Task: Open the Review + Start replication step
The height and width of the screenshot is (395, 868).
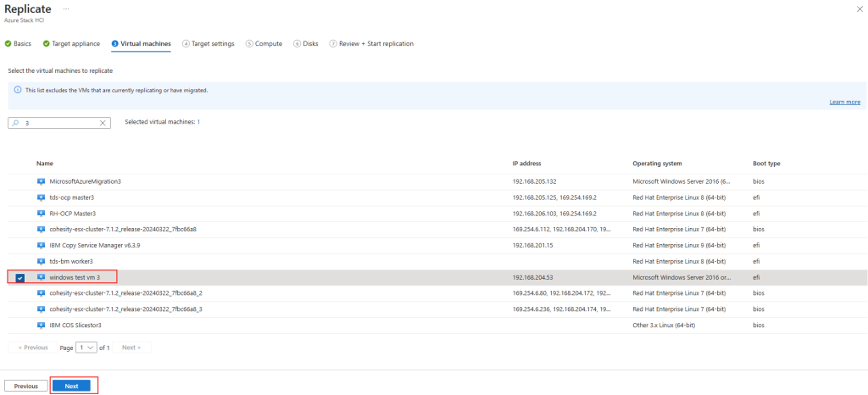Action: (x=371, y=44)
